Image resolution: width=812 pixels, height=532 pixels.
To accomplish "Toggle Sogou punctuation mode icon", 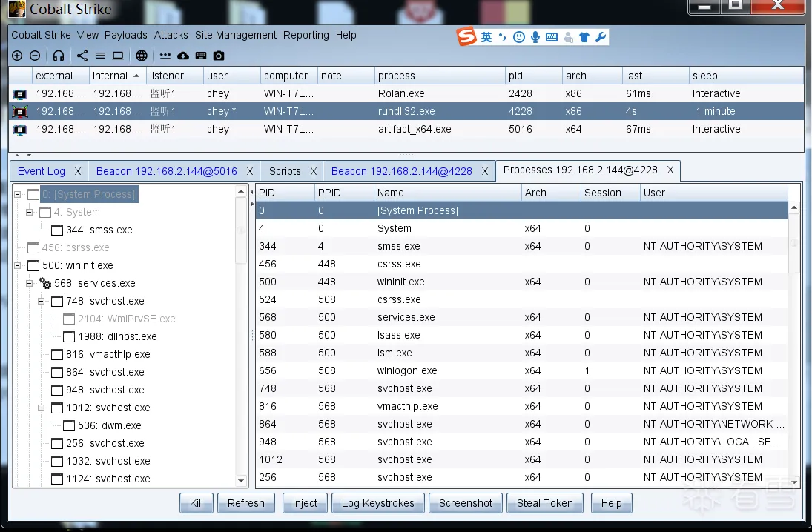I will 502,37.
